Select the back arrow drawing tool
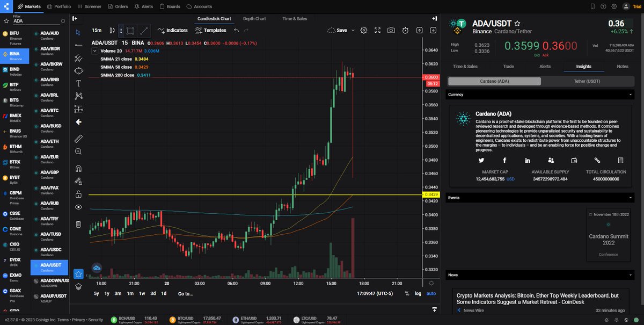The image size is (644, 325). click(x=78, y=122)
